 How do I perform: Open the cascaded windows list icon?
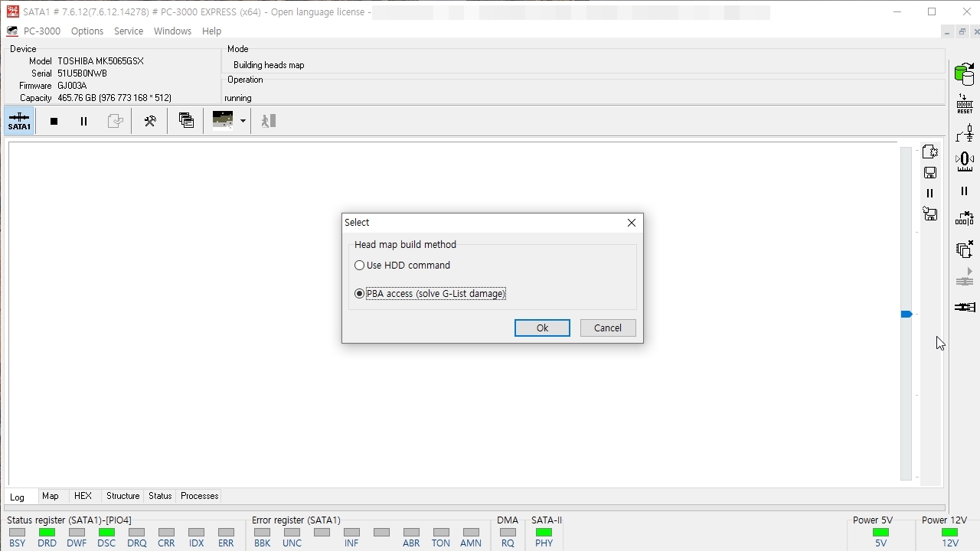(186, 121)
